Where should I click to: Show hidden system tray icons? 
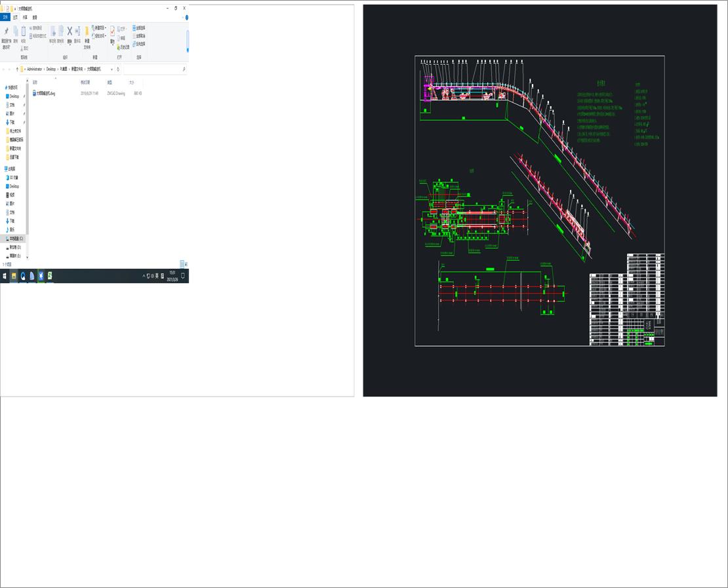144,276
